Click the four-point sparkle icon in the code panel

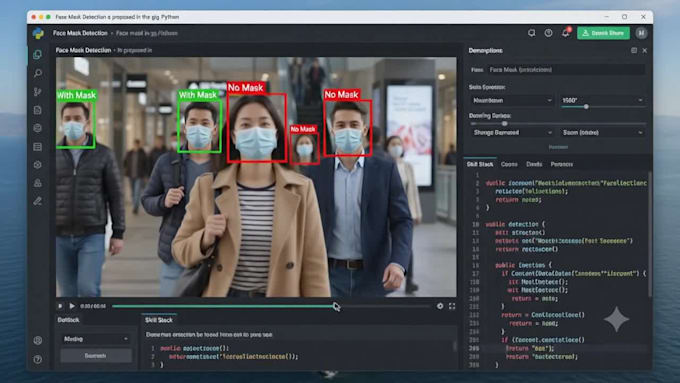[616, 319]
